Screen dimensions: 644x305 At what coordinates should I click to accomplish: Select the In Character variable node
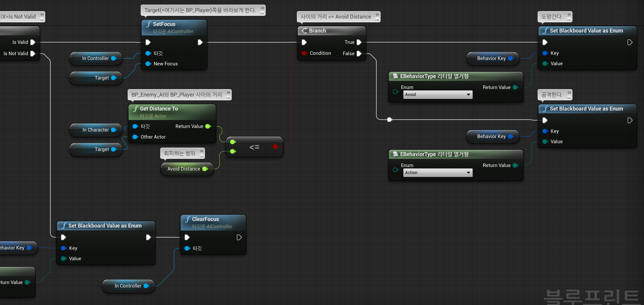tap(96, 130)
